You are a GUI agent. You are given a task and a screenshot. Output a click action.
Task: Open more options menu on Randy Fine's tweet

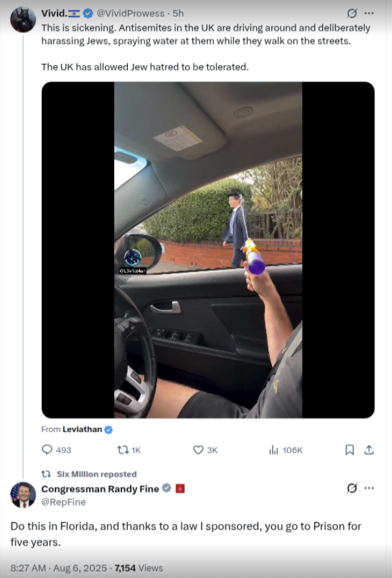click(369, 488)
